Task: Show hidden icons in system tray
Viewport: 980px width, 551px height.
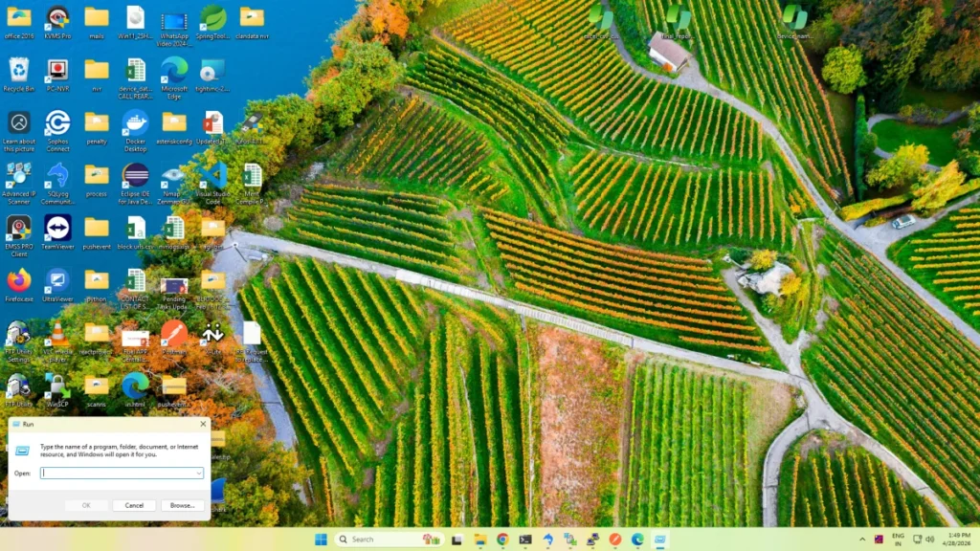Action: [x=861, y=540]
